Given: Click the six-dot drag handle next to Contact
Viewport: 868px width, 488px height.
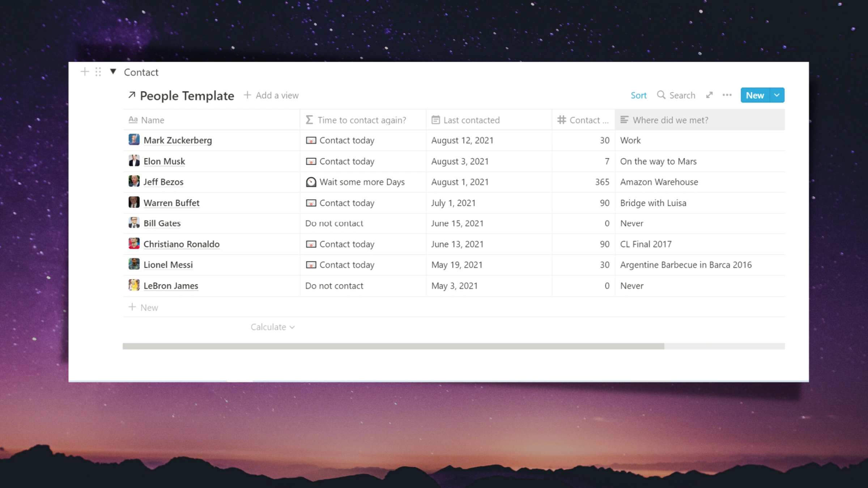Looking at the screenshot, I should pyautogui.click(x=98, y=72).
